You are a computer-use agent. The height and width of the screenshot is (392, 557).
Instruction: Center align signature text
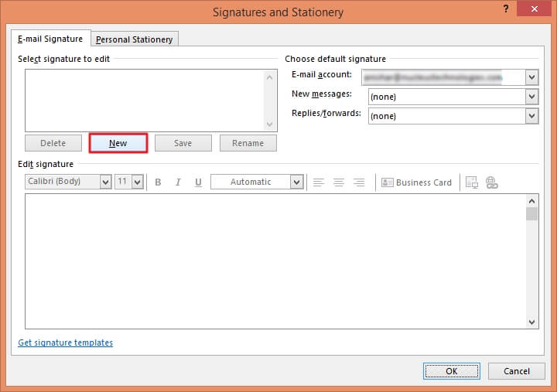coord(339,182)
